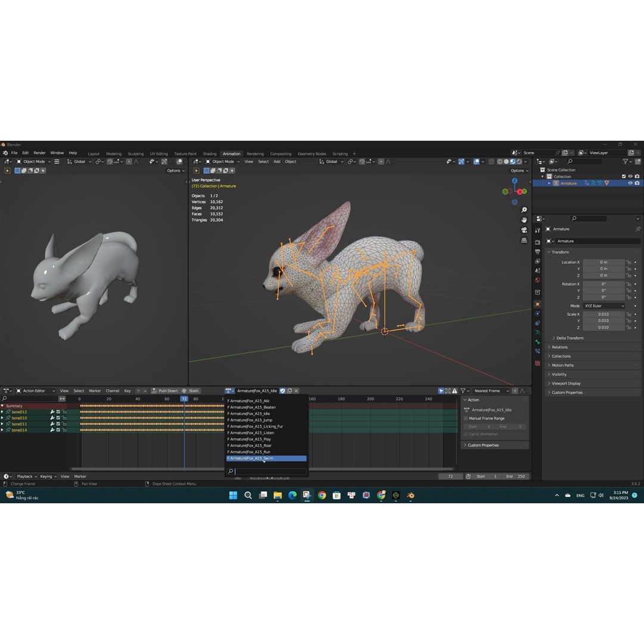Select solid viewport shading mode

tap(506, 162)
